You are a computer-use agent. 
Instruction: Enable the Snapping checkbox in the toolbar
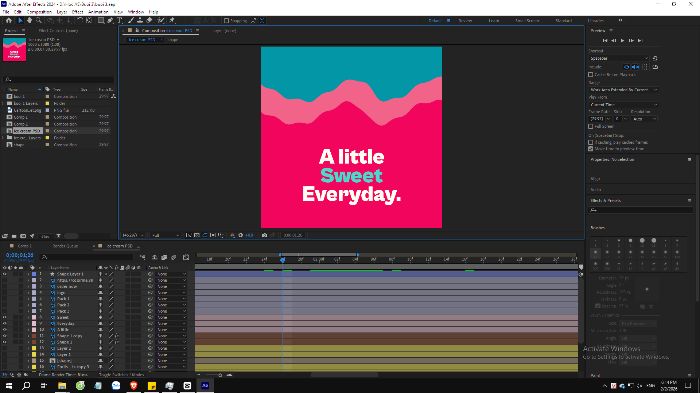[x=226, y=21]
